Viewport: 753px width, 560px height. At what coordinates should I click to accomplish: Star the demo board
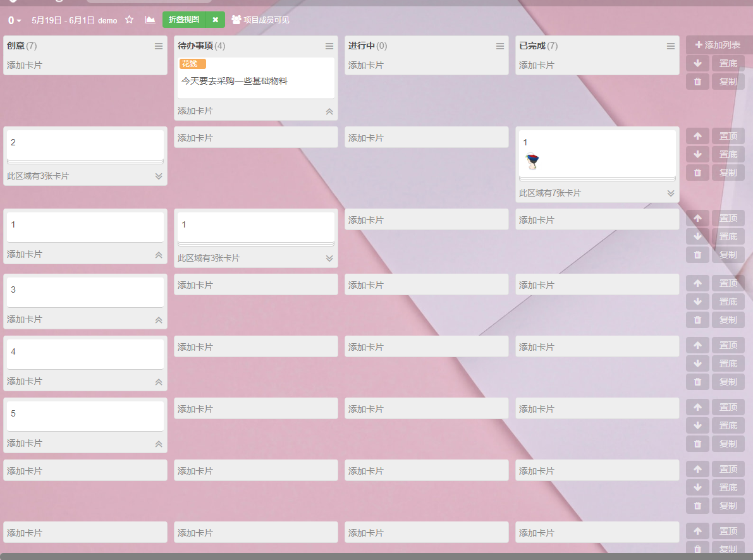[x=129, y=20]
